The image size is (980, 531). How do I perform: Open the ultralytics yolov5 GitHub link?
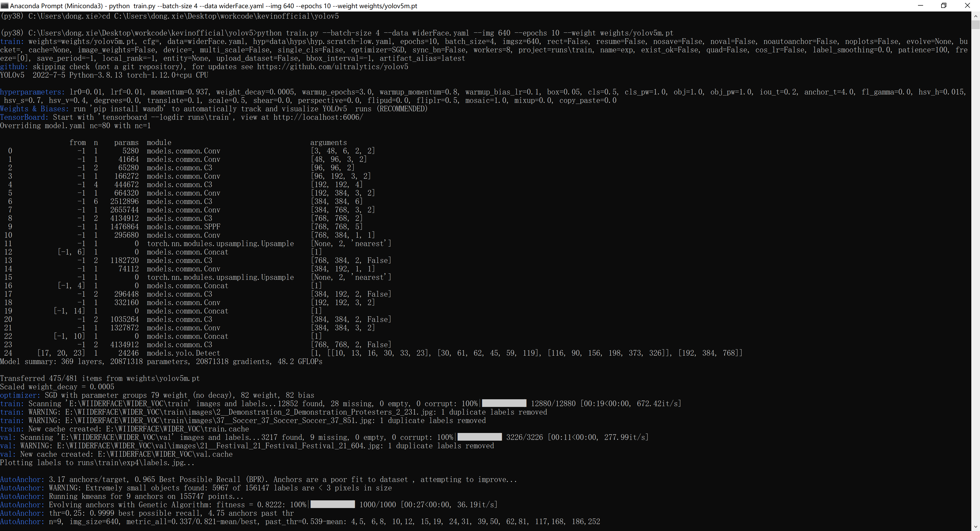click(x=333, y=67)
